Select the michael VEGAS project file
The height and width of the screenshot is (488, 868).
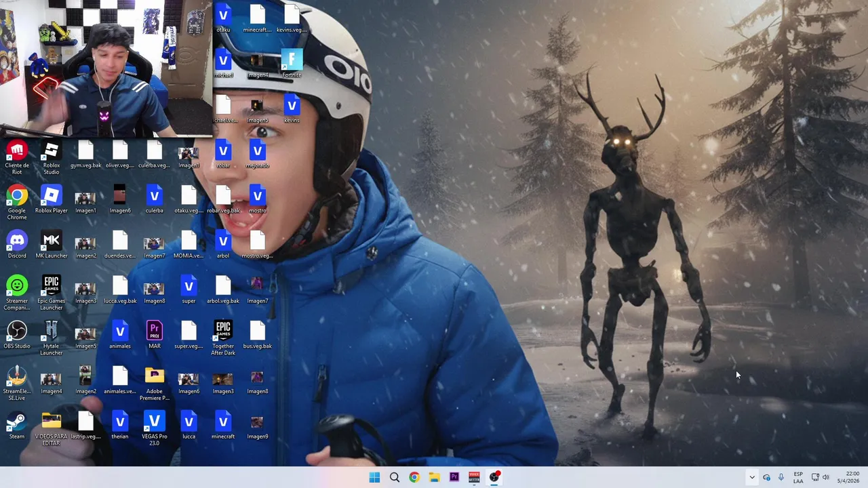coord(223,64)
